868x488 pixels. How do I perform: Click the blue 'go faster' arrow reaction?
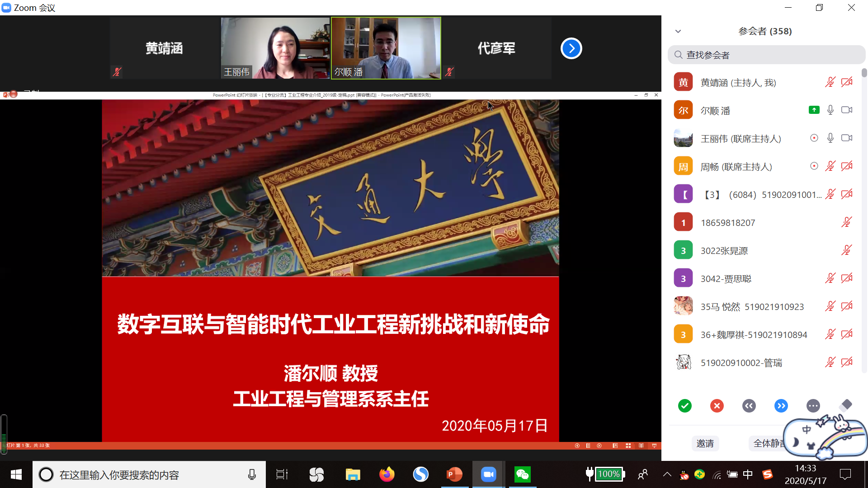click(x=781, y=406)
